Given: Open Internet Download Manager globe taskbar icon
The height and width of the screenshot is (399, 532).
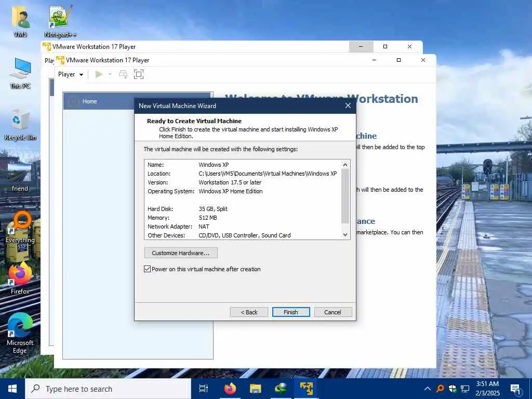Looking at the screenshot, I should pos(281,389).
